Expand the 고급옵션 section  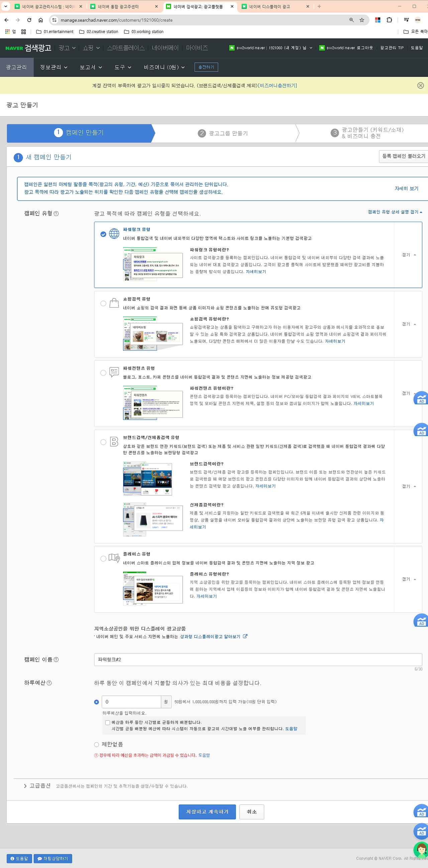click(37, 786)
